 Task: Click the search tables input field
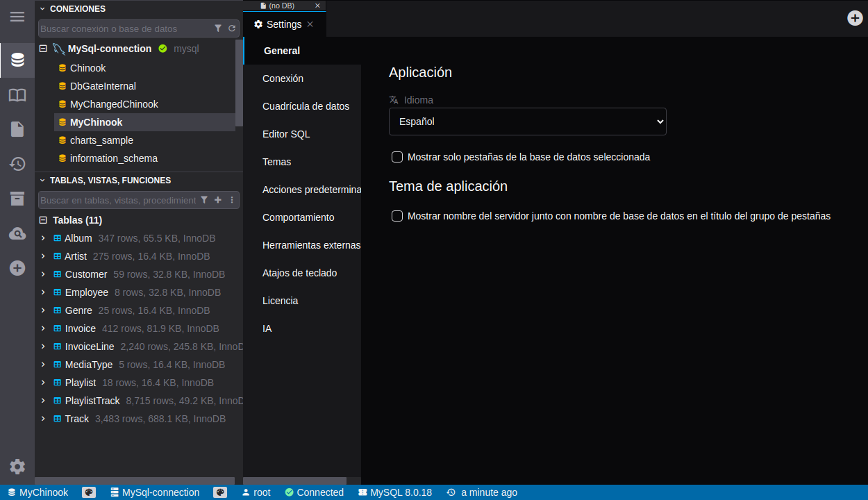[118, 200]
